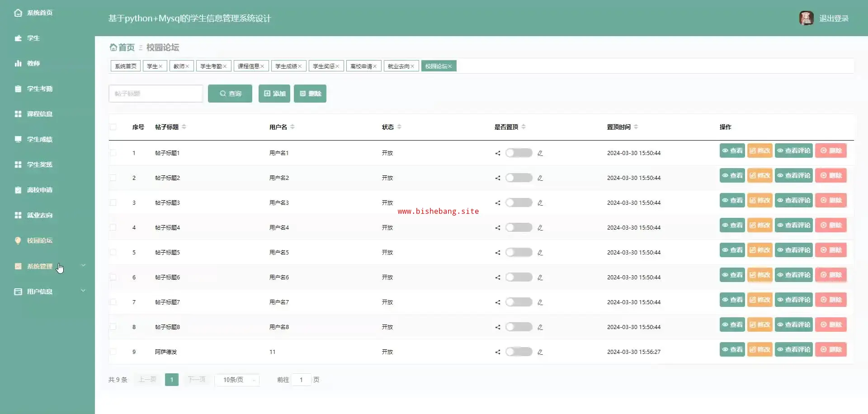868x414 pixels.
Task: Toggle the 是否置顶 switch for 帖子标题2
Action: pyautogui.click(x=519, y=178)
